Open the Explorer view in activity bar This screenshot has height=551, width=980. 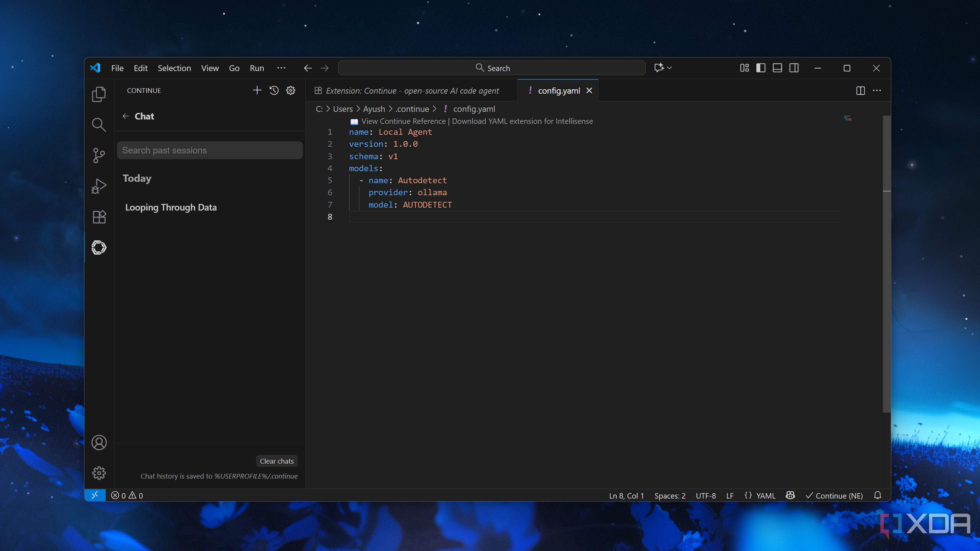pos(99,94)
